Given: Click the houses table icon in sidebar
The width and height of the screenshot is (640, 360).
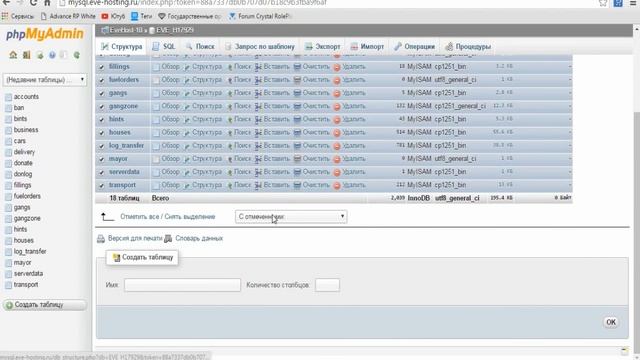Looking at the screenshot, I should 8,241.
